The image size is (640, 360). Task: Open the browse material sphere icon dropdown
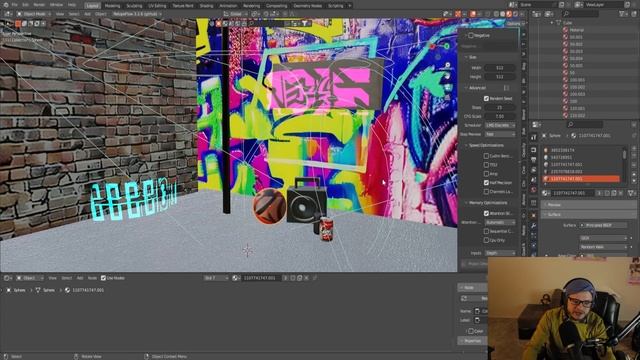(545, 193)
